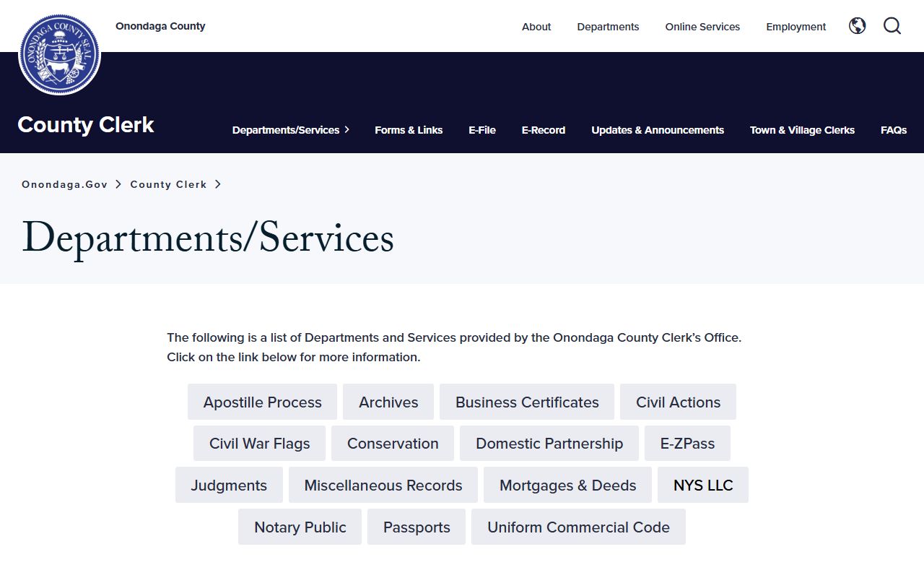
Task: Open the language globe icon
Action: pos(858,26)
